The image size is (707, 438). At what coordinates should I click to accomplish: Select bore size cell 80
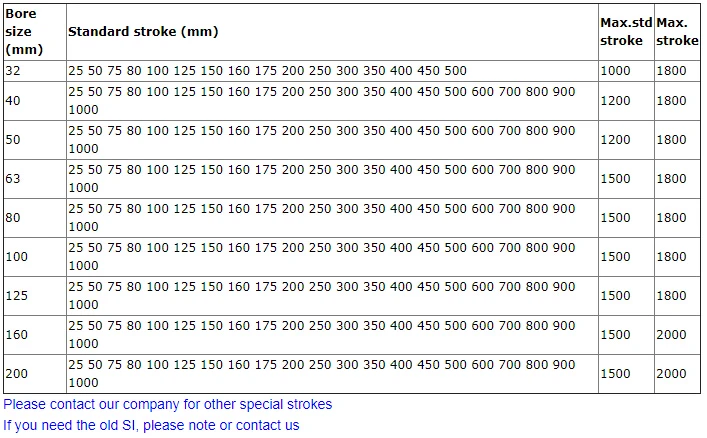pos(35,218)
